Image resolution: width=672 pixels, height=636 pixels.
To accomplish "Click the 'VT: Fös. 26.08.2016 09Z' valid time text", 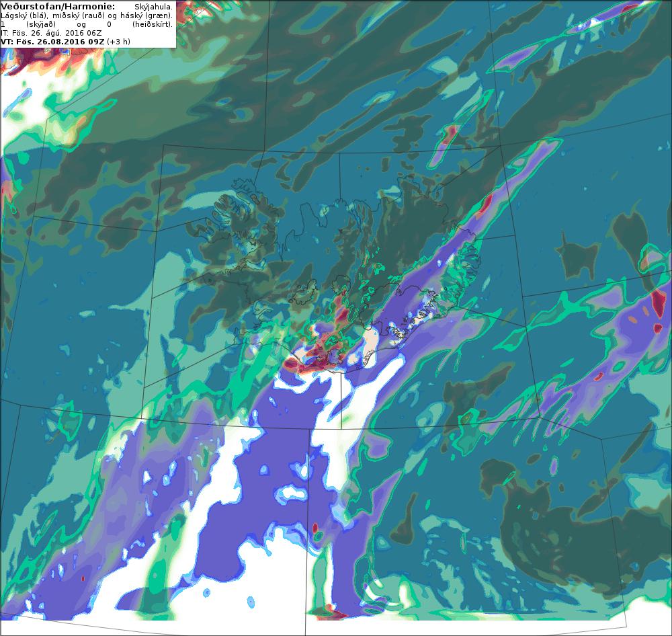I will pyautogui.click(x=52, y=42).
